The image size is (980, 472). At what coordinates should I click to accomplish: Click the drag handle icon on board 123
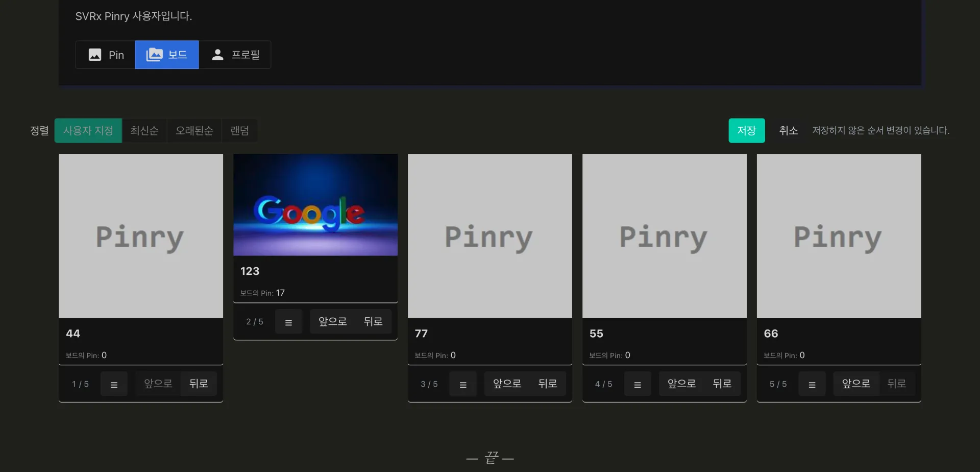pos(288,322)
